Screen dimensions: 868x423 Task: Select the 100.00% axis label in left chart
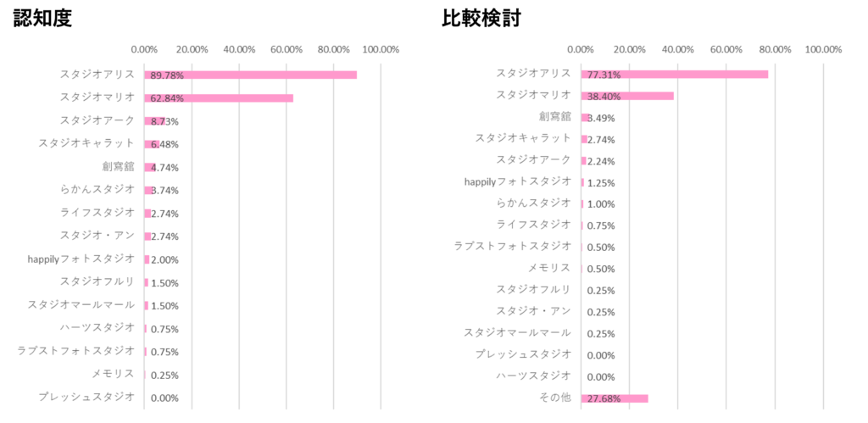click(381, 49)
